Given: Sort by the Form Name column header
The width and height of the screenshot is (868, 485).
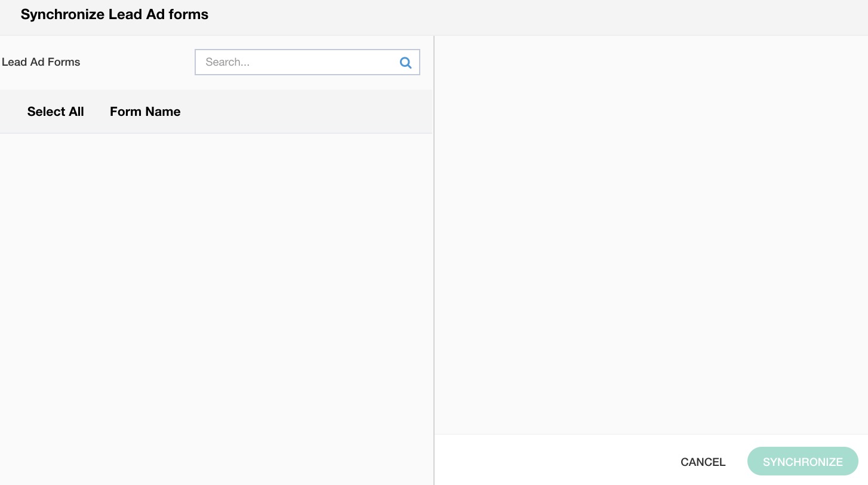Looking at the screenshot, I should [145, 112].
